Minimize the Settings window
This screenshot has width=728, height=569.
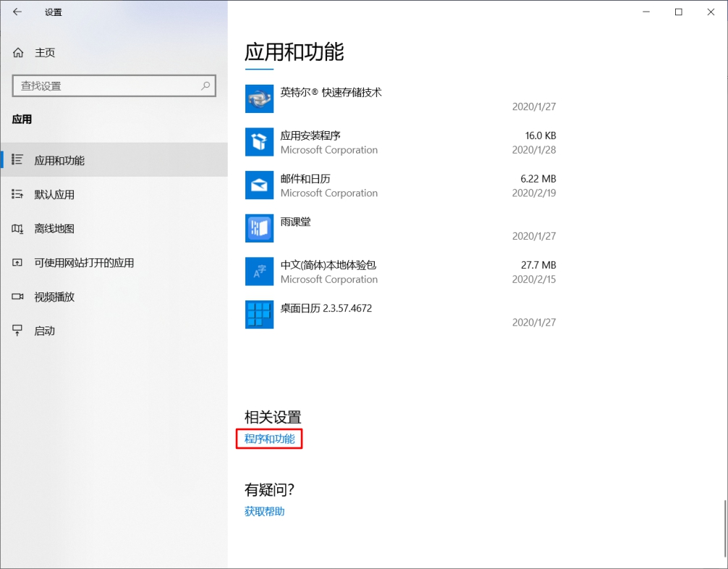646,12
